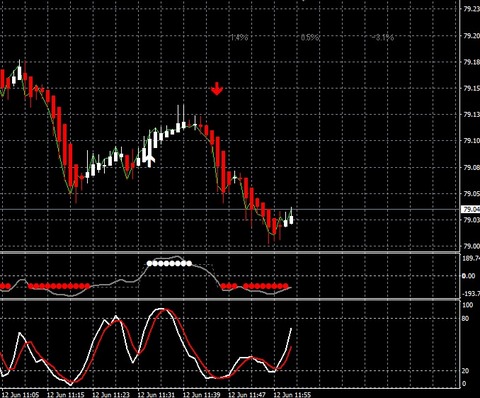Click the 79.03 price scale label
The height and width of the screenshot is (398, 480).
click(x=471, y=220)
